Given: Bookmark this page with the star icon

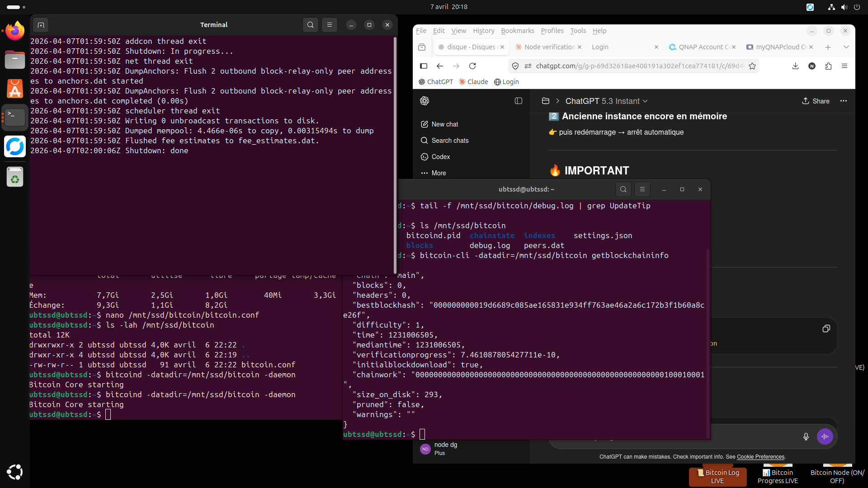Looking at the screenshot, I should pyautogui.click(x=752, y=66).
